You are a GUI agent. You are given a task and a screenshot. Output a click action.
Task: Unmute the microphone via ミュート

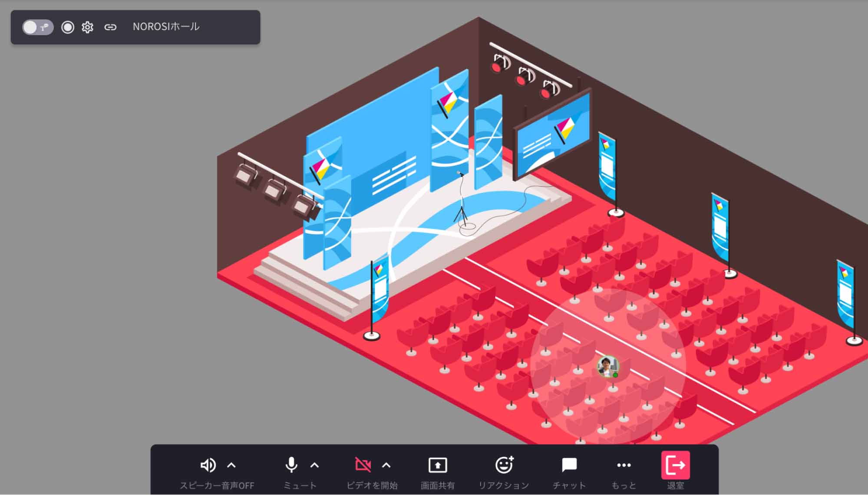290,465
